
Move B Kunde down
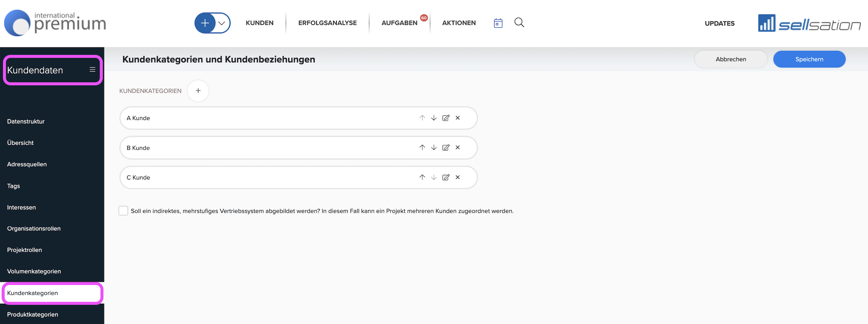(x=434, y=147)
